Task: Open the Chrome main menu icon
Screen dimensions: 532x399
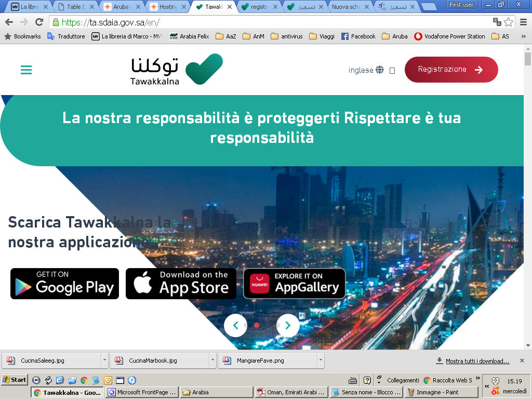Action: 523,22
